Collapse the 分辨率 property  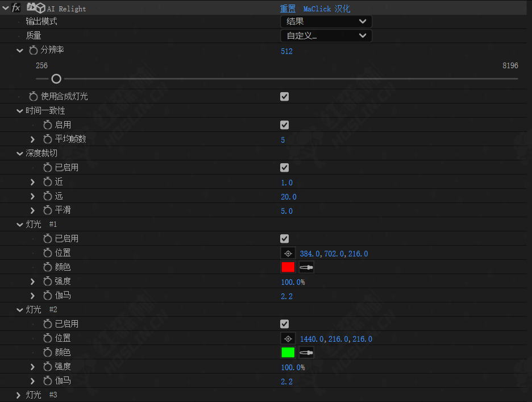(x=20, y=51)
